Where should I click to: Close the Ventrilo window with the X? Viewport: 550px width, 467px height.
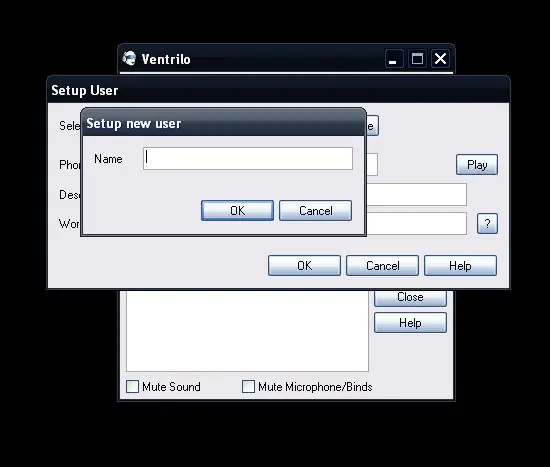(441, 58)
